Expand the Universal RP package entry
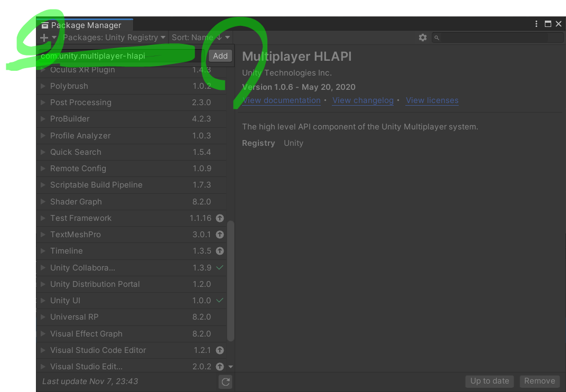The image size is (566, 392). [43, 317]
